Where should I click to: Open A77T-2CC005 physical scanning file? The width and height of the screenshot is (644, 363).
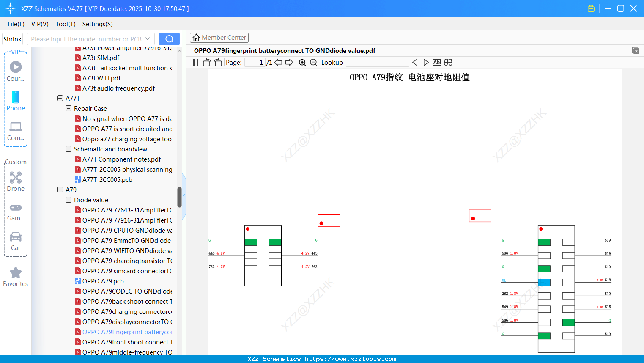point(123,169)
